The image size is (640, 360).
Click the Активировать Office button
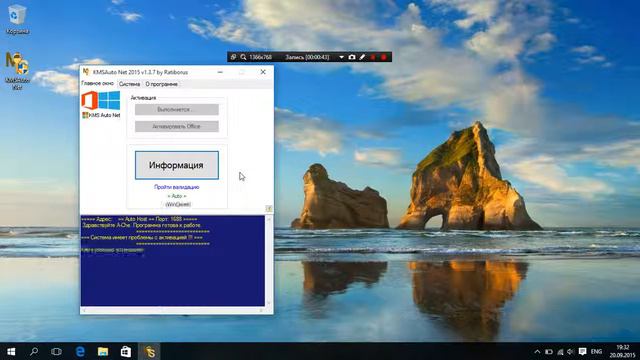pyautogui.click(x=177, y=127)
